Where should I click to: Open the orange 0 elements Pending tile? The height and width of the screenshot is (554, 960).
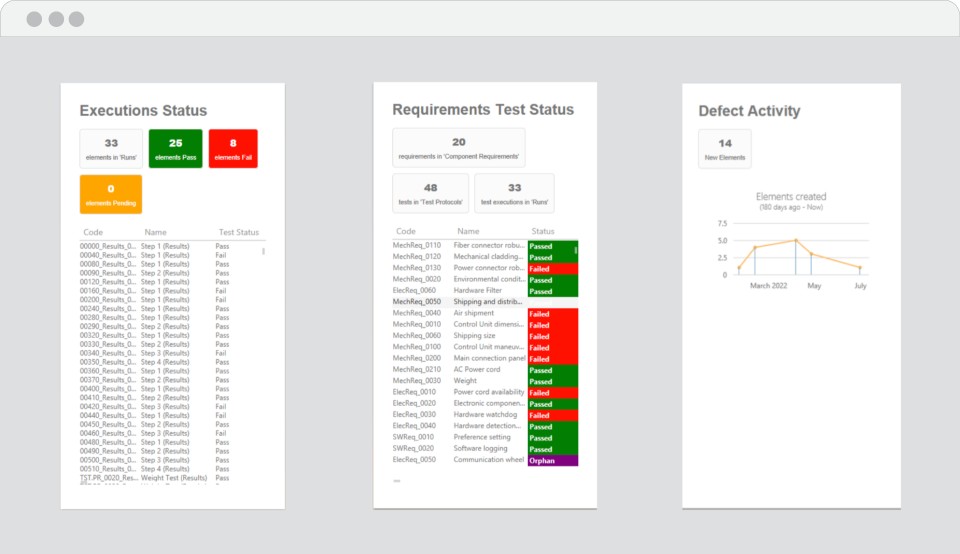[111, 195]
